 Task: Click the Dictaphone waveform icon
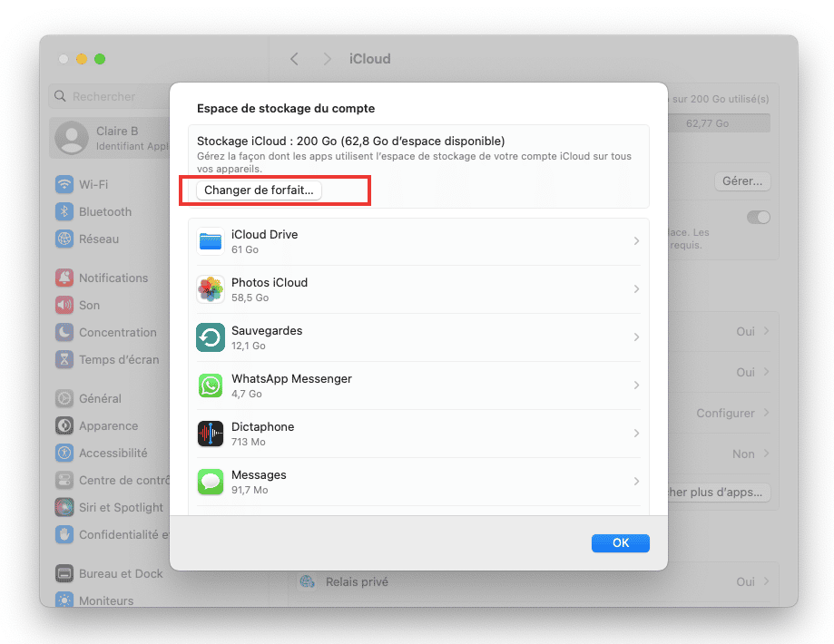click(211, 434)
